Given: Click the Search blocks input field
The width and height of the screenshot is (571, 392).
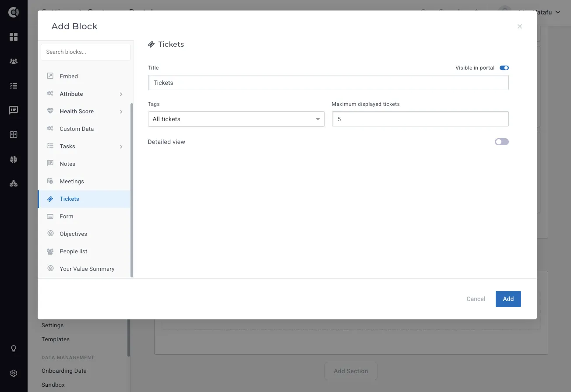Looking at the screenshot, I should 85,52.
